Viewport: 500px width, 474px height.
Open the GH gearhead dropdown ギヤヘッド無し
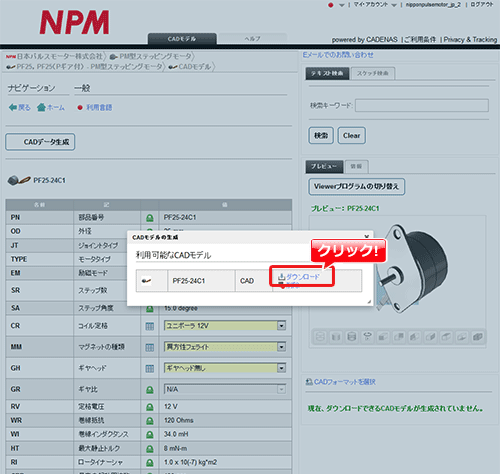coord(225,368)
